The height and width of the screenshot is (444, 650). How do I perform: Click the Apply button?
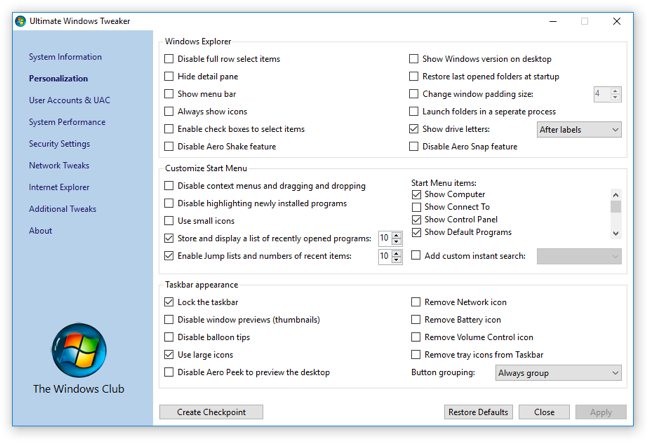tap(601, 412)
